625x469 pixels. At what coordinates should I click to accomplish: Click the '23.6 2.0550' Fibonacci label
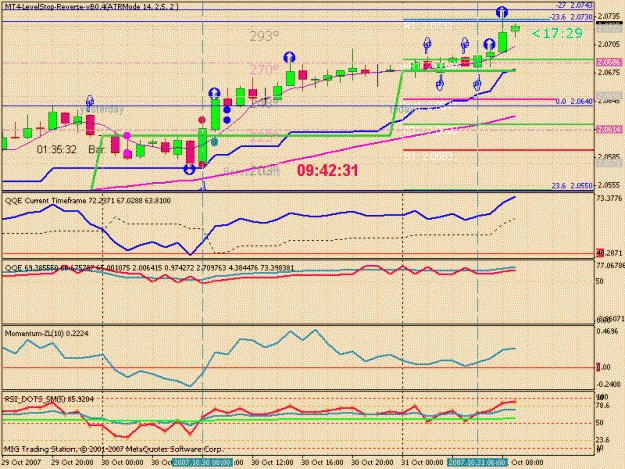pyautogui.click(x=572, y=186)
